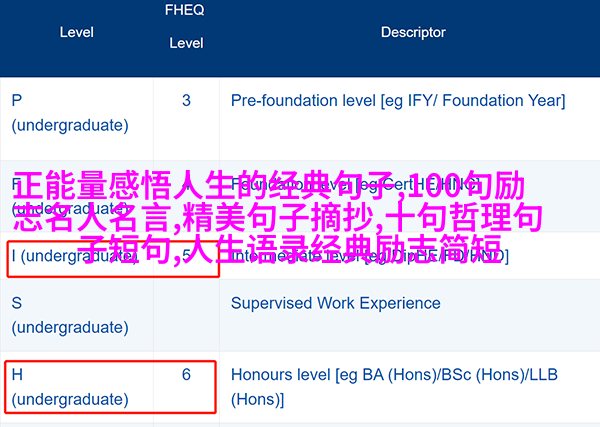The image size is (600, 427).
Task: Click Intermediate level descriptor text
Action: [370, 256]
